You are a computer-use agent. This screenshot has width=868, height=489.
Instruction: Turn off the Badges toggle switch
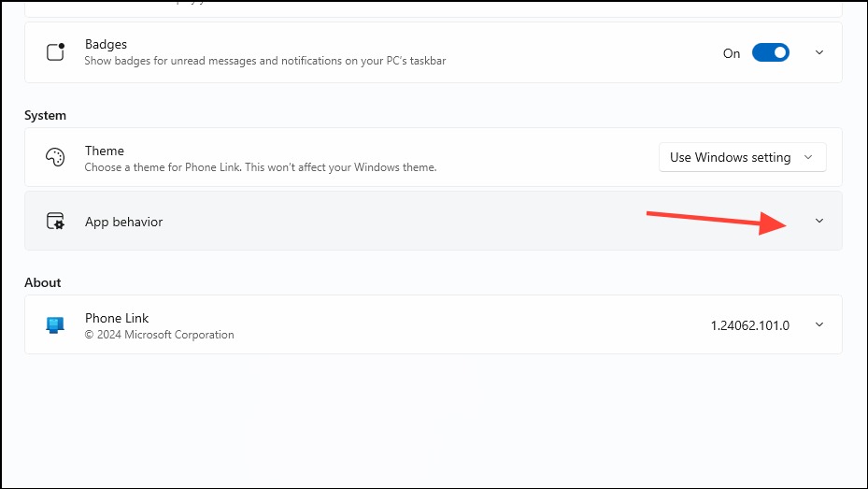tap(770, 52)
